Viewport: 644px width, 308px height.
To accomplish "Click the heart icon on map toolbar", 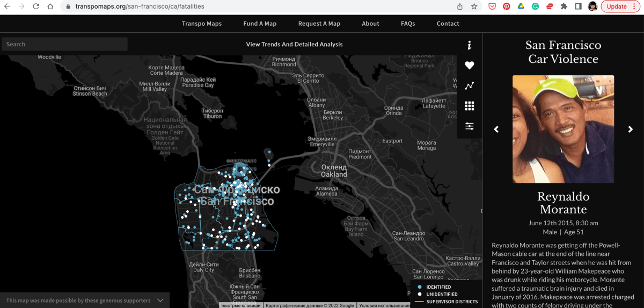I will pyautogui.click(x=470, y=66).
